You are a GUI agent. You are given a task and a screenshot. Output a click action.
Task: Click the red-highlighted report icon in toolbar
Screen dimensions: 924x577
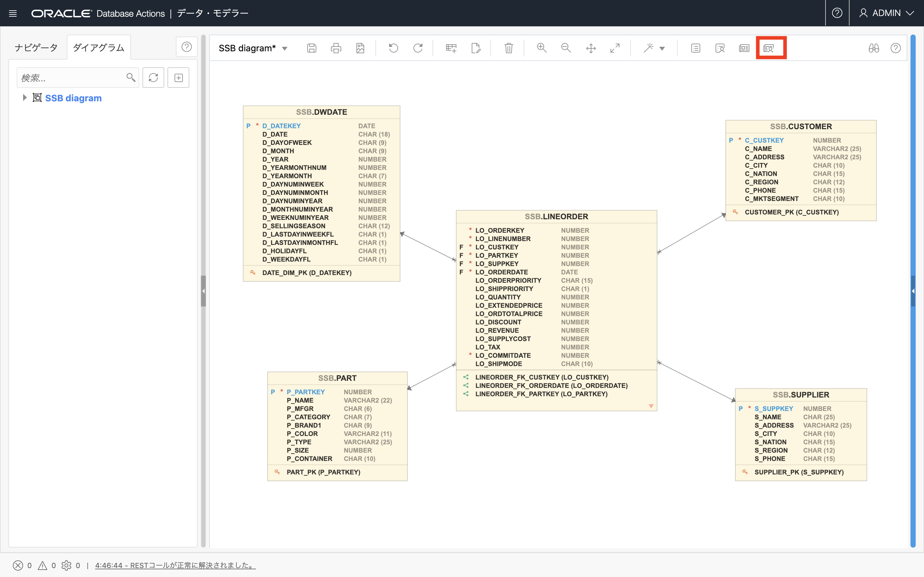769,48
